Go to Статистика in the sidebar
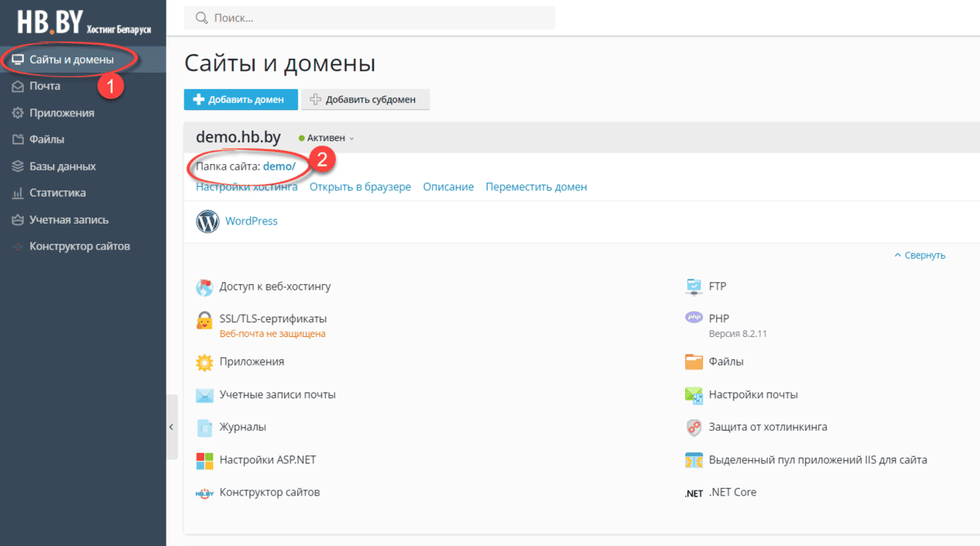980x546 pixels. pyautogui.click(x=57, y=193)
